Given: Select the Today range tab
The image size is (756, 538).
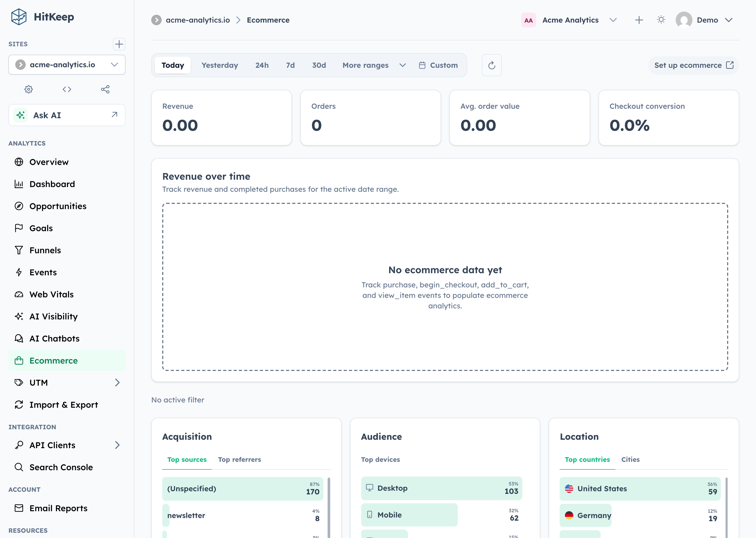Looking at the screenshot, I should point(173,65).
